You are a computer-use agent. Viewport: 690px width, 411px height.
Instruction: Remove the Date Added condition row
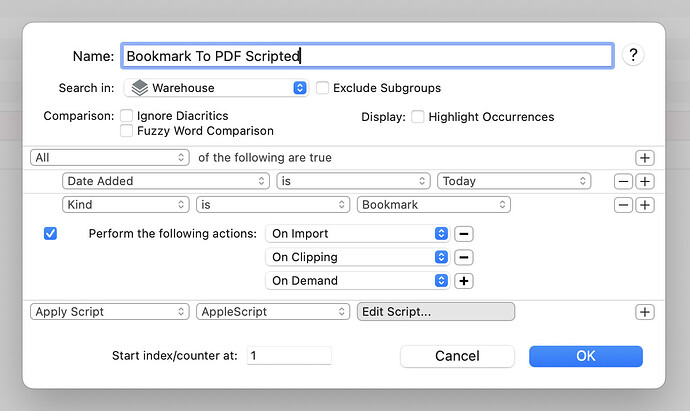point(623,181)
